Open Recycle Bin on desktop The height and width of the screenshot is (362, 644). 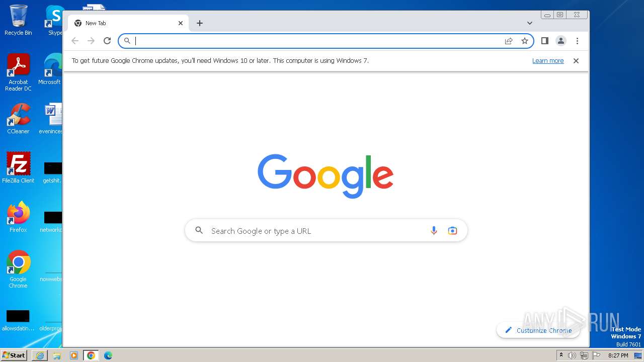coord(18,20)
